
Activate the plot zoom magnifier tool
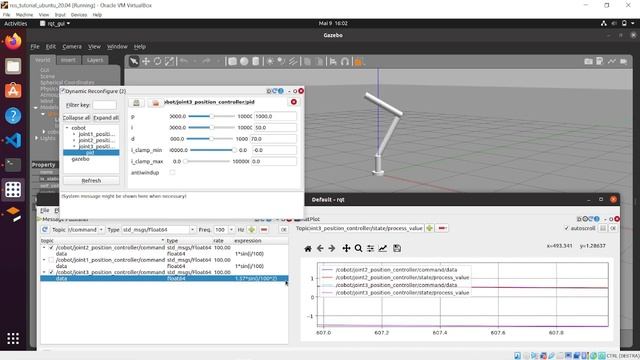pos(358,248)
